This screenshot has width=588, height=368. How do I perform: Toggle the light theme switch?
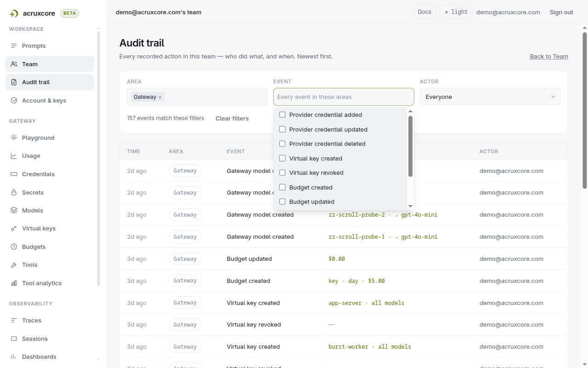coord(456,12)
